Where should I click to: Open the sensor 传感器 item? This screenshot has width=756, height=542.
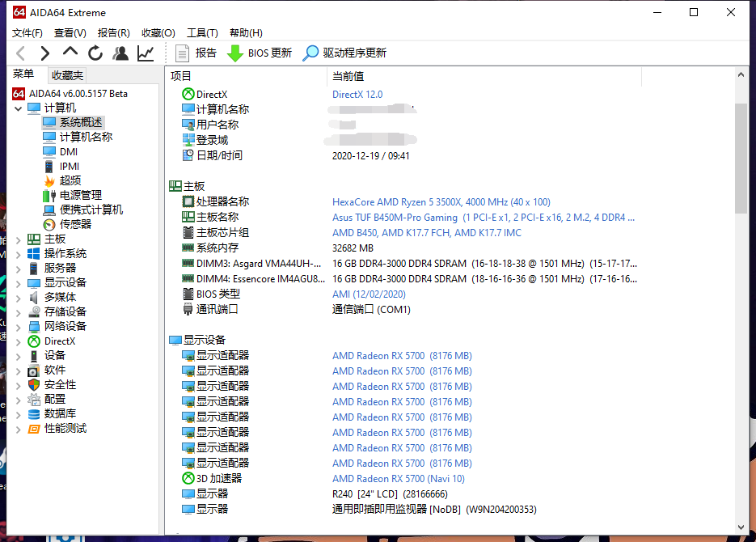75,224
